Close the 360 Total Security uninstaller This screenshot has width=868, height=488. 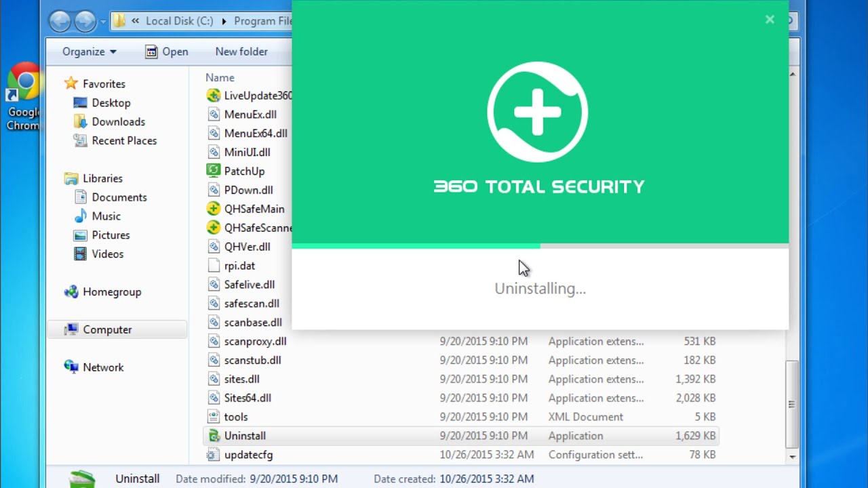coord(770,20)
